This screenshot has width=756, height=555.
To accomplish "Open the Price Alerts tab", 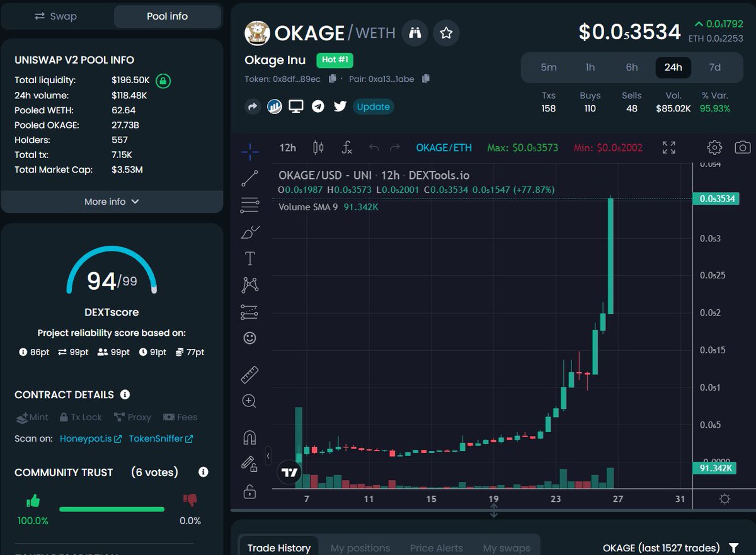I will point(437,548).
